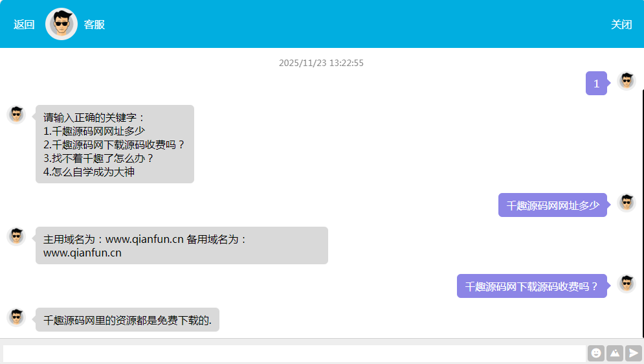This screenshot has width=644, height=364.
Task: Click avatar beside the 免费下载 reply
Action: coord(16,317)
